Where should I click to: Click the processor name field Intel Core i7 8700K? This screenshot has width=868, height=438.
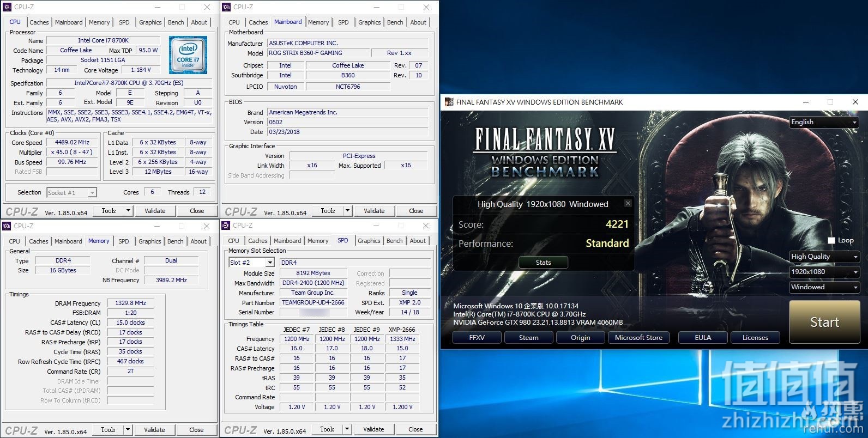click(104, 40)
